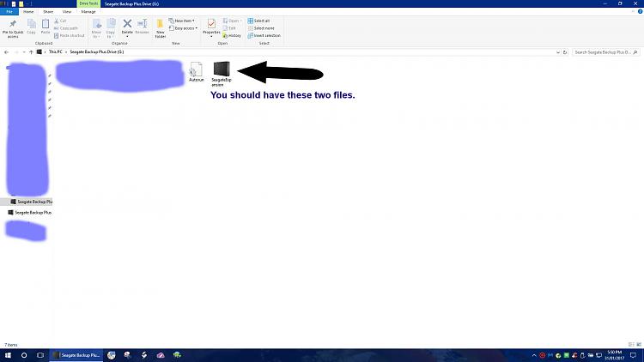
Task: Click Seagate Backup Plus Drive (G:) breadcrumb
Action: (x=96, y=52)
